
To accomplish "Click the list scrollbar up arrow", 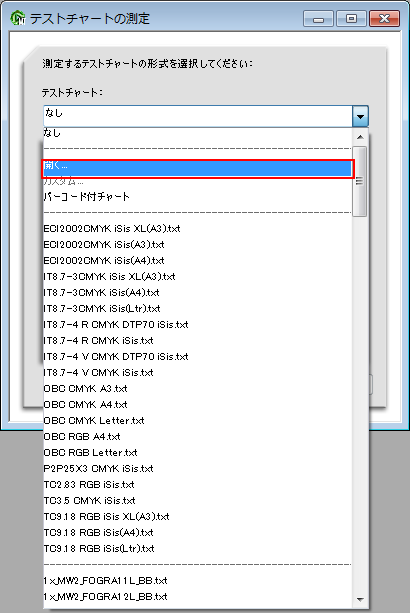I will point(360,137).
